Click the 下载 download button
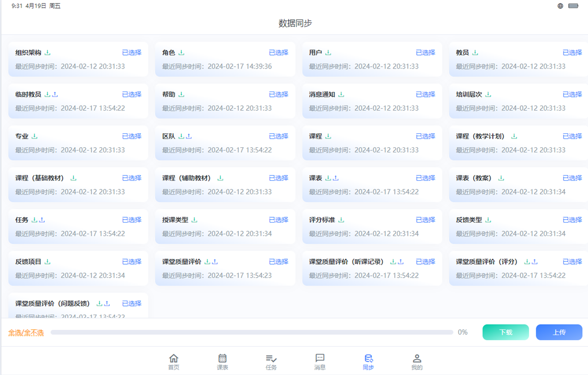 point(506,332)
